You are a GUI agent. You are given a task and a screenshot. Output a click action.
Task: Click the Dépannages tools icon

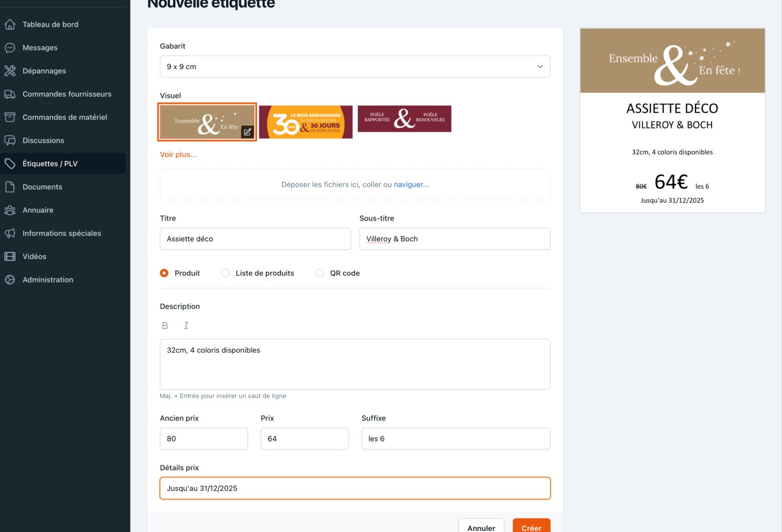click(x=10, y=71)
